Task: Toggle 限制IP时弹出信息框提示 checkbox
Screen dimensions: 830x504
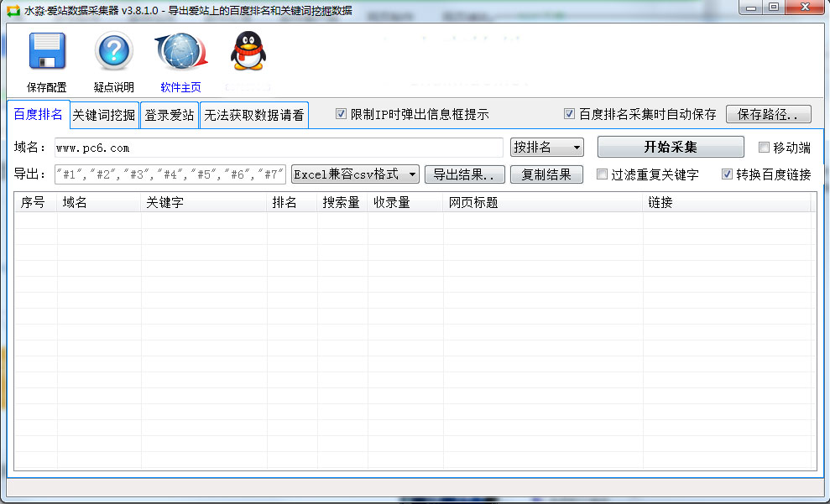Action: (341, 114)
